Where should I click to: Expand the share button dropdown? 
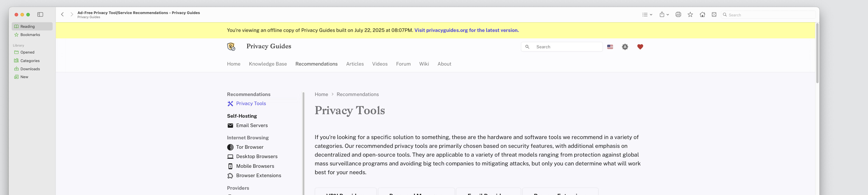pos(664,15)
